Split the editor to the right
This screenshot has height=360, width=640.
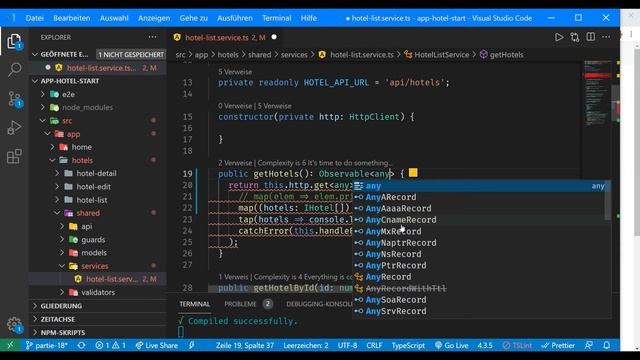591,37
